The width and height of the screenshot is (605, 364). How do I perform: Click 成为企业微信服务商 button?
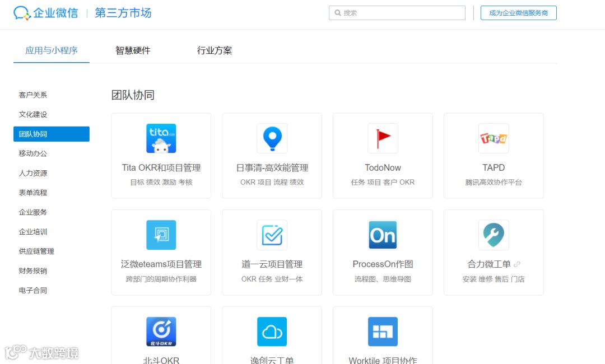click(x=518, y=13)
